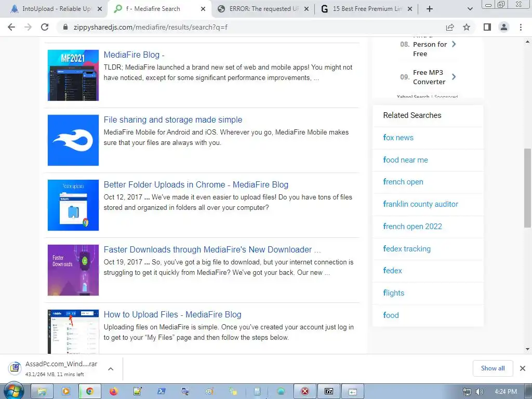Screen dimensions: 532x399
Task: Click the Folder uploads thumbnail
Action: [73, 205]
